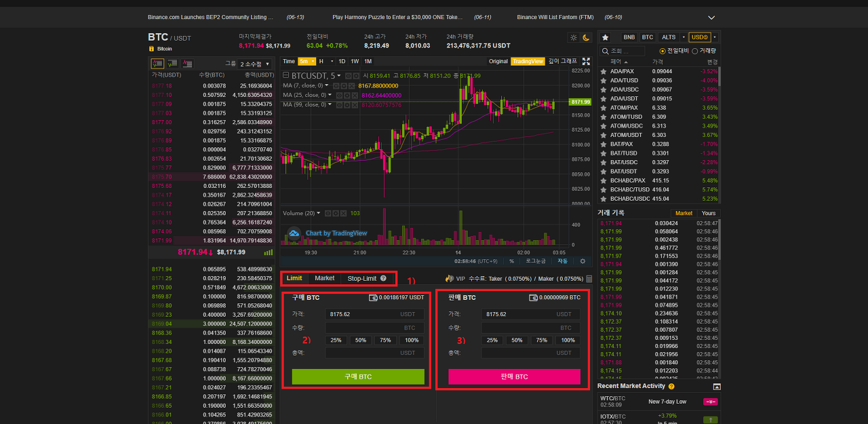
Task: Select buy-orders-only order book view icon
Action: click(x=172, y=63)
